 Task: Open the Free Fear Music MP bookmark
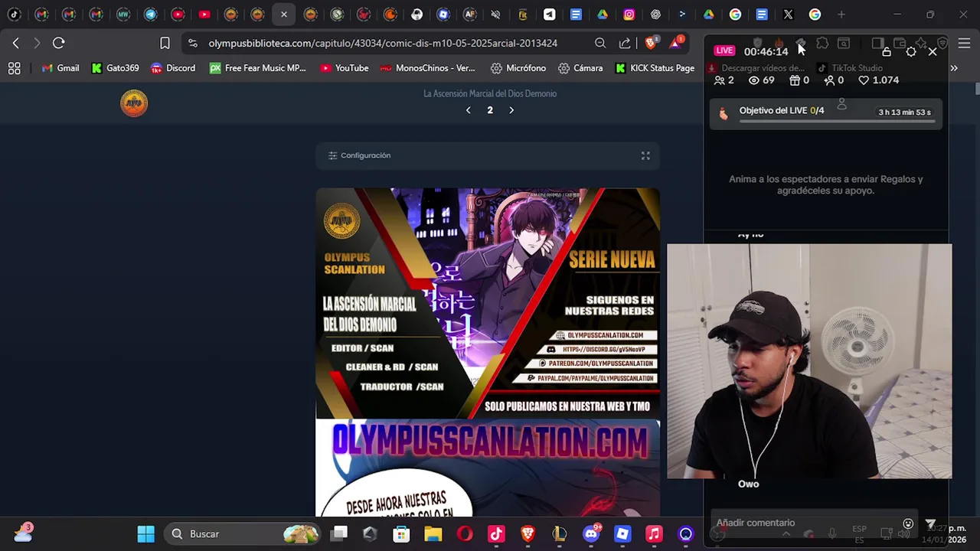point(257,68)
